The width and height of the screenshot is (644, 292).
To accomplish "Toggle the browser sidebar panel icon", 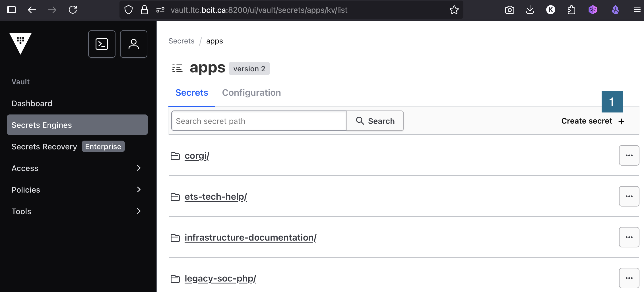I will coord(11,10).
